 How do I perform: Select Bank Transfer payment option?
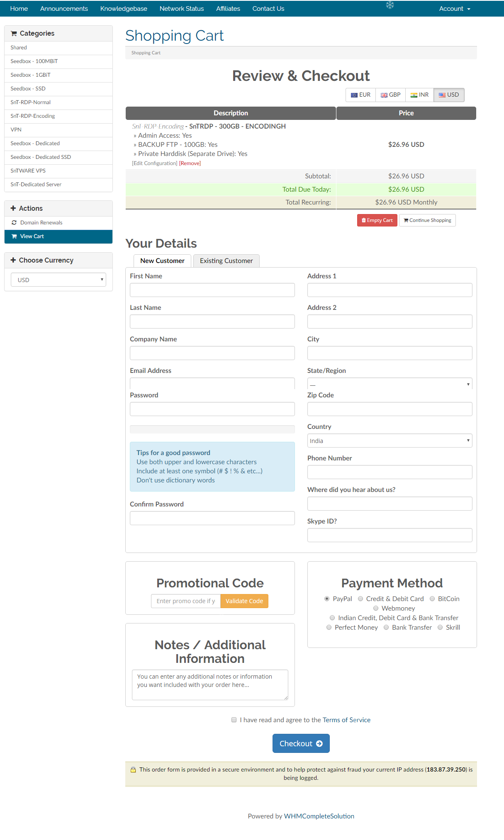pyautogui.click(x=386, y=627)
